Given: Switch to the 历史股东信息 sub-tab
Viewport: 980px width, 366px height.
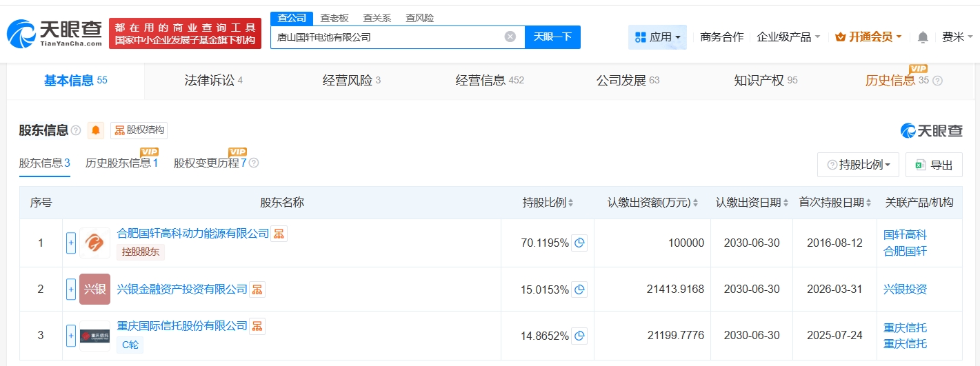Looking at the screenshot, I should click(x=121, y=163).
